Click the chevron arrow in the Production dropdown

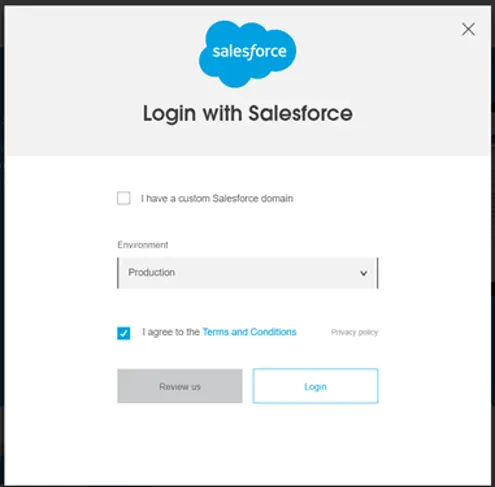point(364,273)
